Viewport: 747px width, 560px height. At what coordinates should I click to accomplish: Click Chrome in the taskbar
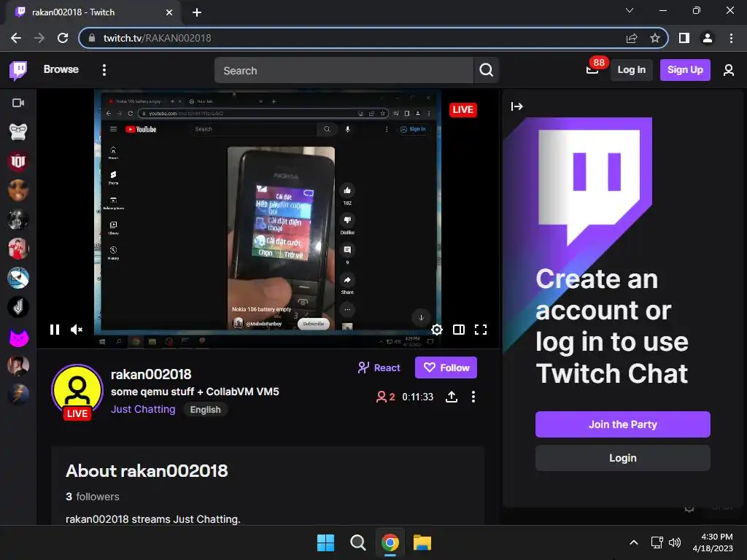coord(390,542)
